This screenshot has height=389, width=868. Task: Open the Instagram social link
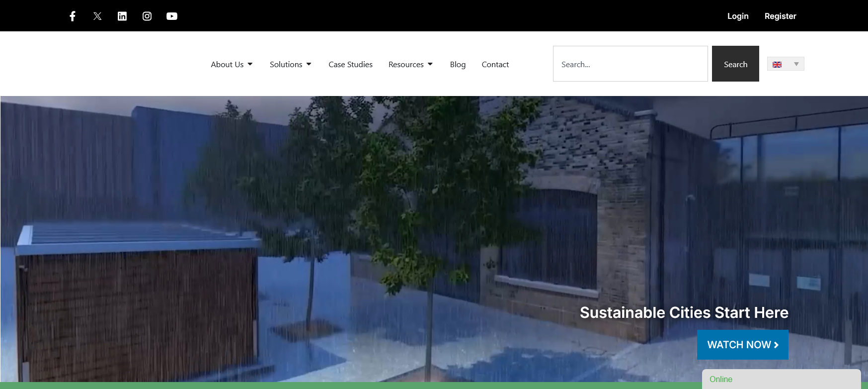point(147,16)
